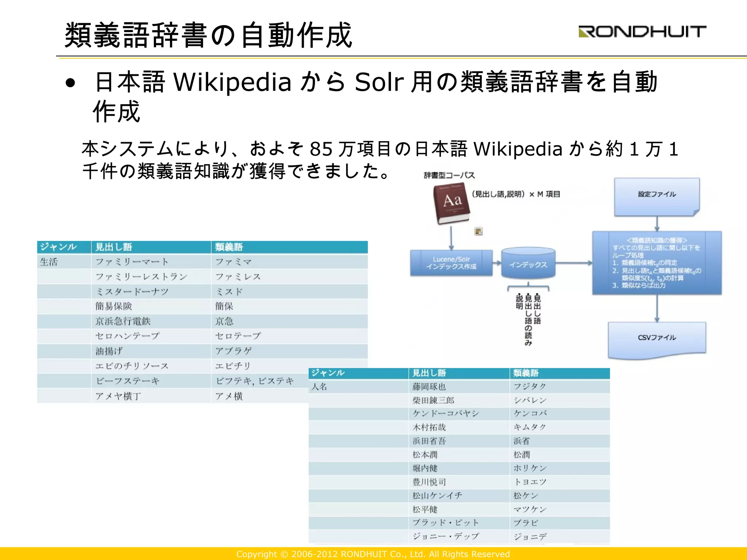The width and height of the screenshot is (747, 560).
Task: Select the キムタク synonym cell
Action: point(560,427)
